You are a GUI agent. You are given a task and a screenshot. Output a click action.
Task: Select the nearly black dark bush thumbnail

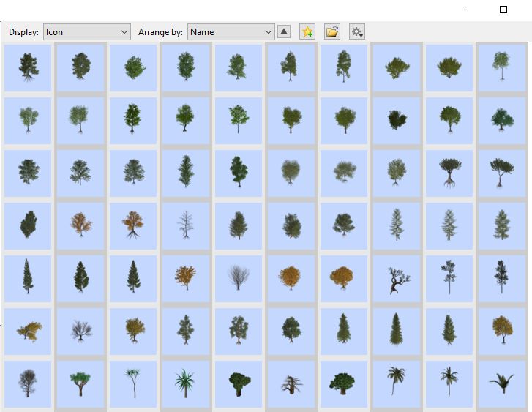tap(397, 121)
